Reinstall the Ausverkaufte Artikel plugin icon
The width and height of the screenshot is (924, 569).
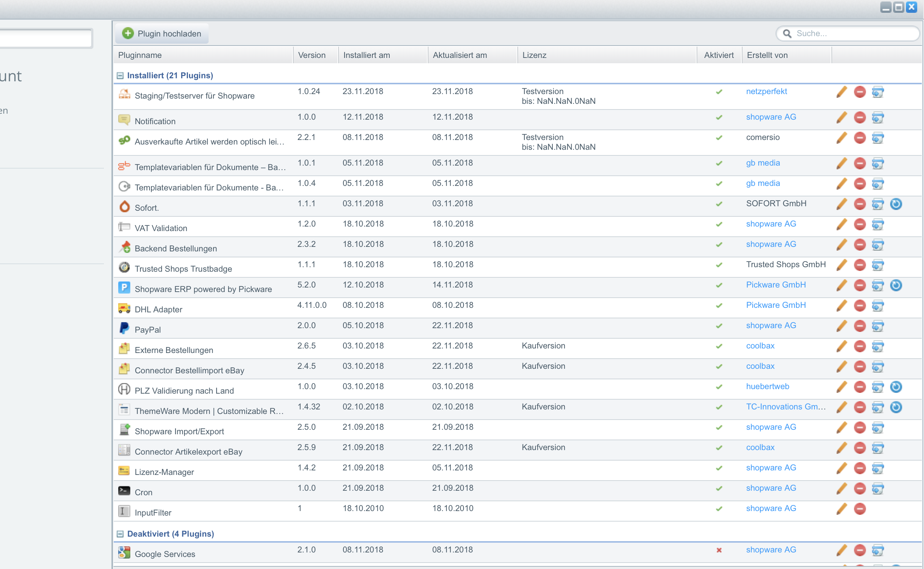pyautogui.click(x=878, y=138)
